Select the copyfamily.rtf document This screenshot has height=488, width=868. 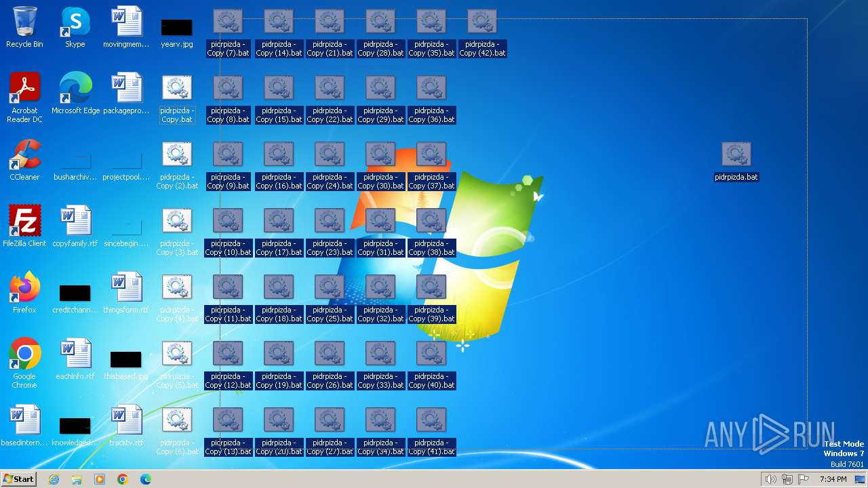click(x=75, y=227)
